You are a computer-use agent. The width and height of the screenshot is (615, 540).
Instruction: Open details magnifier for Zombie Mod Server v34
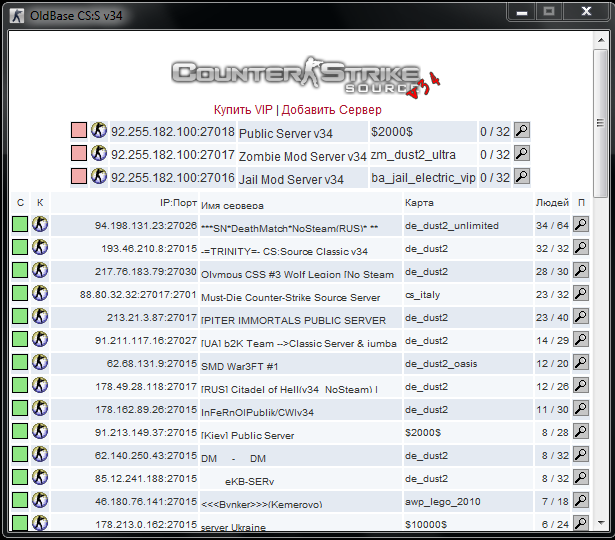(x=522, y=154)
